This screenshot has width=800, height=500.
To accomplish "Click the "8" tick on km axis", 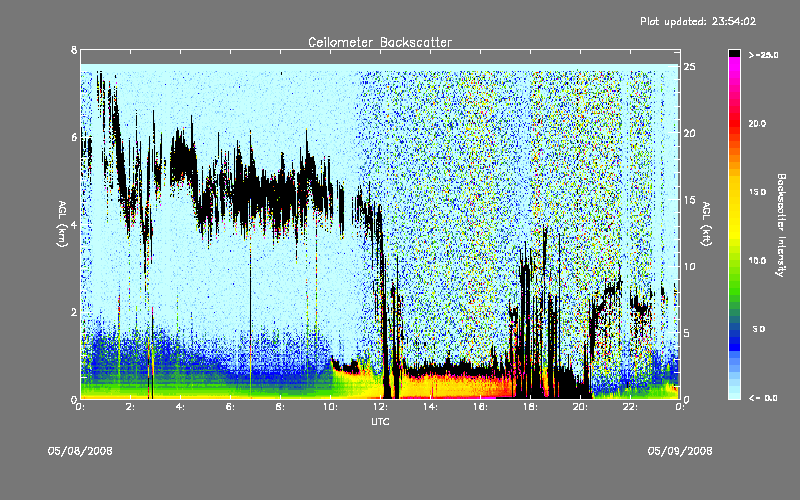I will click(74, 50).
